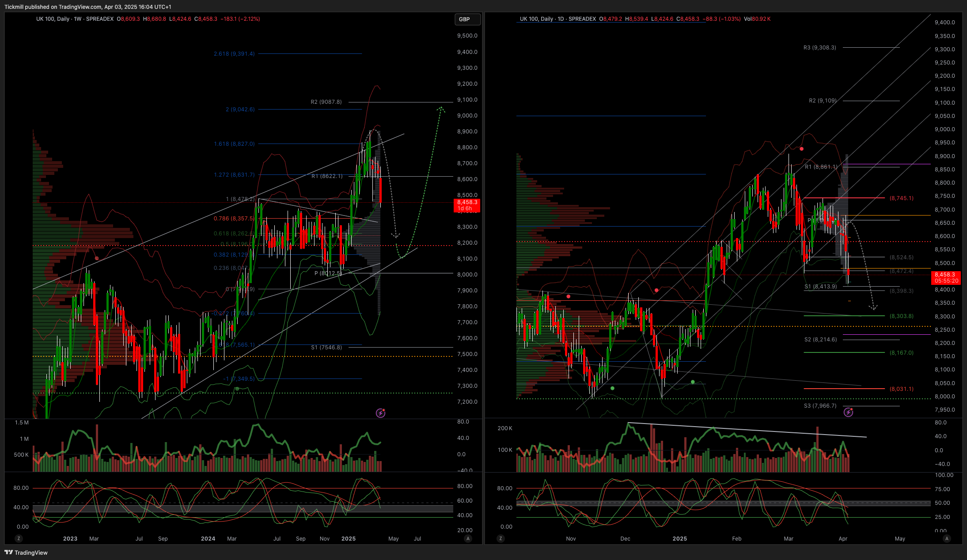967x560 pixels.
Task: Toggle the A auto-scale icon on left weekly chart
Action: click(x=468, y=538)
